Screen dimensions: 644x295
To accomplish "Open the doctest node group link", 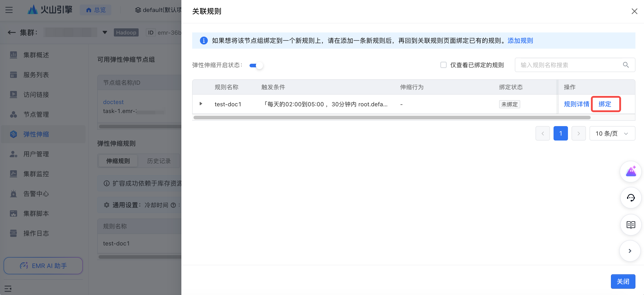I will point(113,102).
